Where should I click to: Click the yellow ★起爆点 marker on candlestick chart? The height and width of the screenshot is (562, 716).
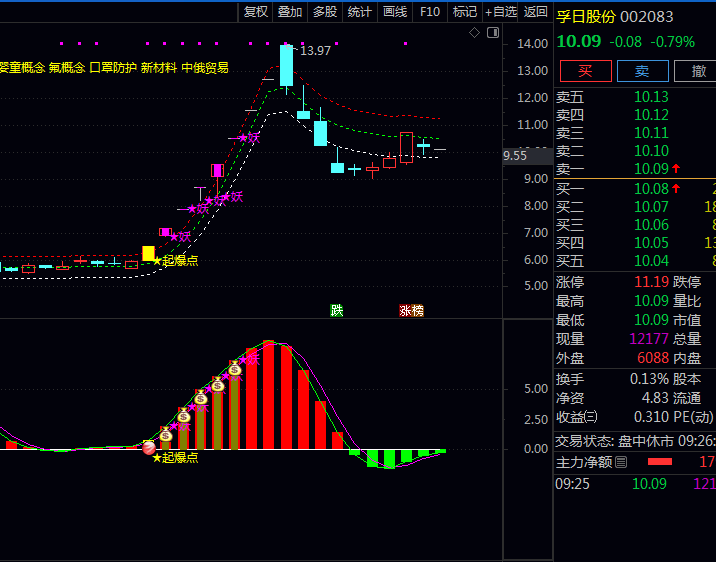[175, 261]
